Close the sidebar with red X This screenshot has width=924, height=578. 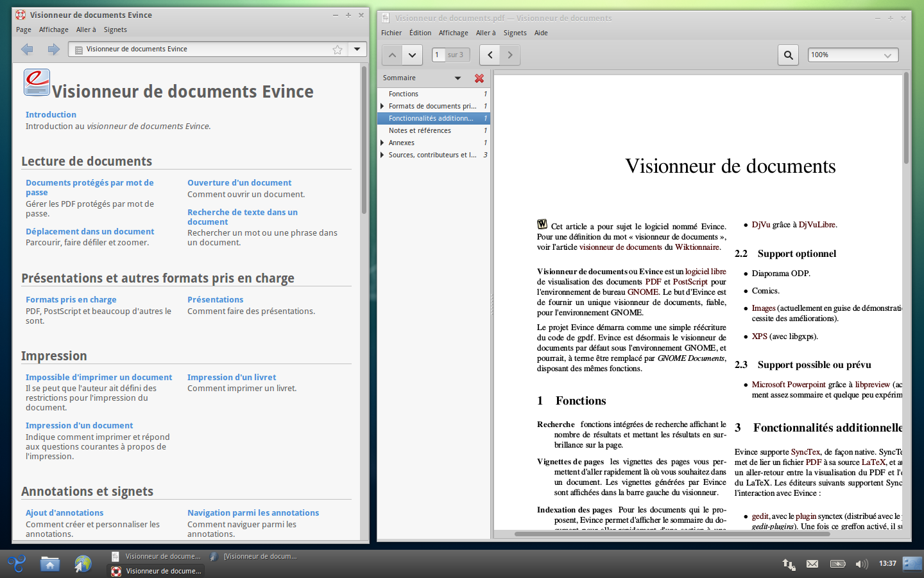coord(479,78)
